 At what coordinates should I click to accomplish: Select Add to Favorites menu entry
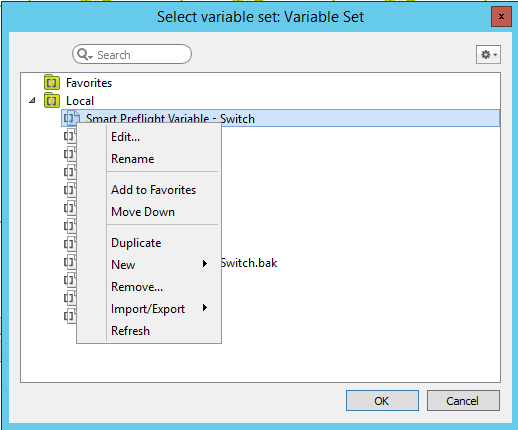pos(153,190)
